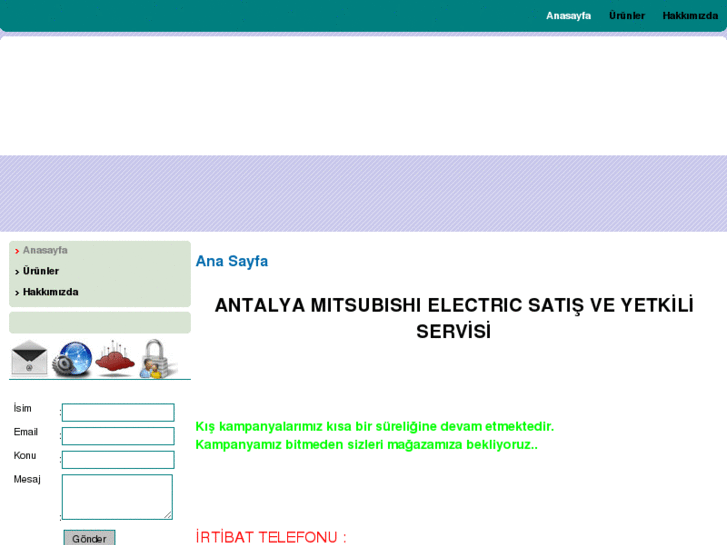Select Anasayfa in the sidebar menu
Screen dimensions: 727x545
pyautogui.click(x=45, y=250)
